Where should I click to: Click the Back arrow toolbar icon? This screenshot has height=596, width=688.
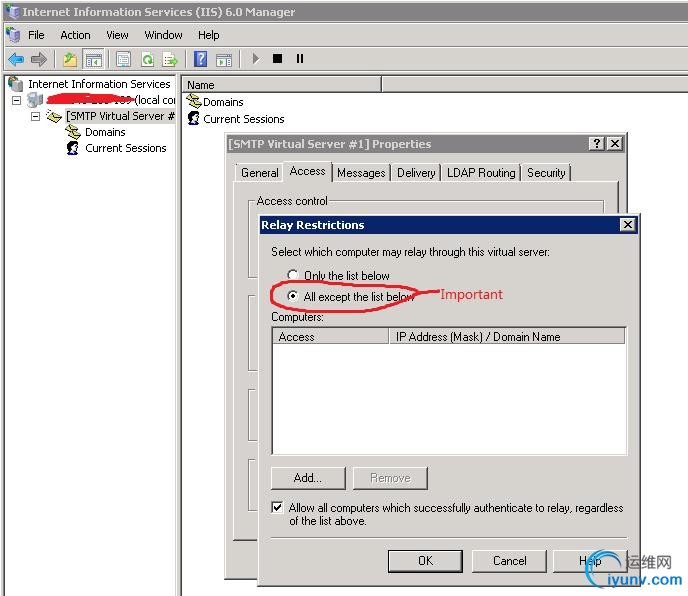(16, 59)
